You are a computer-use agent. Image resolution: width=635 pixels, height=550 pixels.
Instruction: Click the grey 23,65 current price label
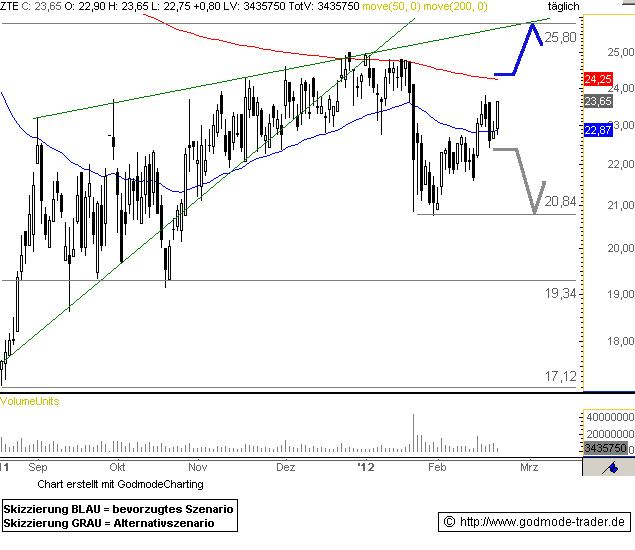(x=598, y=101)
